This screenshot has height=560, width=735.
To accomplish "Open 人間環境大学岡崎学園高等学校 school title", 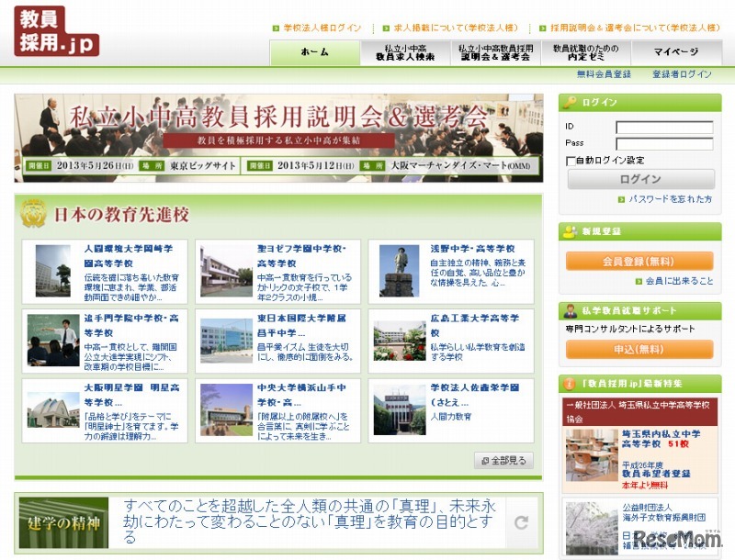I will click(x=129, y=256).
